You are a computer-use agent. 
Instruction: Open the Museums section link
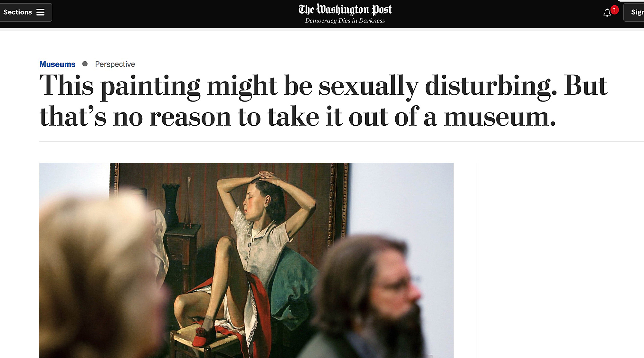tap(57, 64)
